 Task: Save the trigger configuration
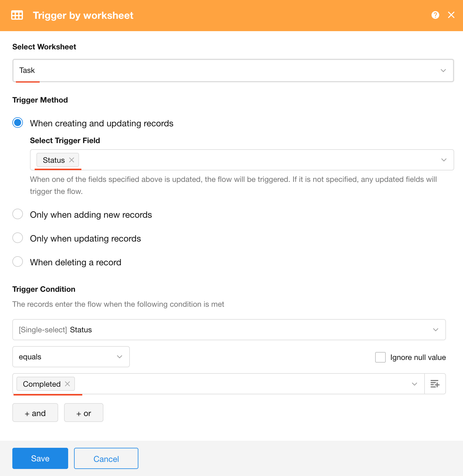click(x=40, y=458)
